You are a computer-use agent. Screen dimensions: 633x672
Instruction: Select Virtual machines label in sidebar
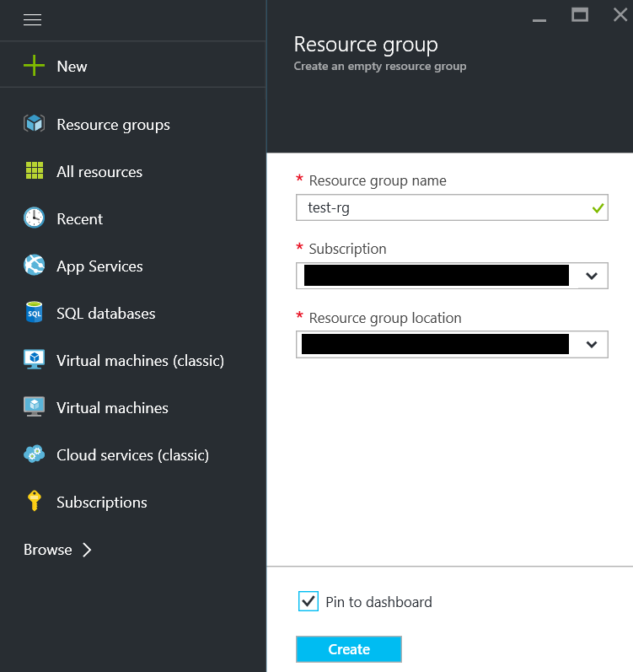coord(113,407)
